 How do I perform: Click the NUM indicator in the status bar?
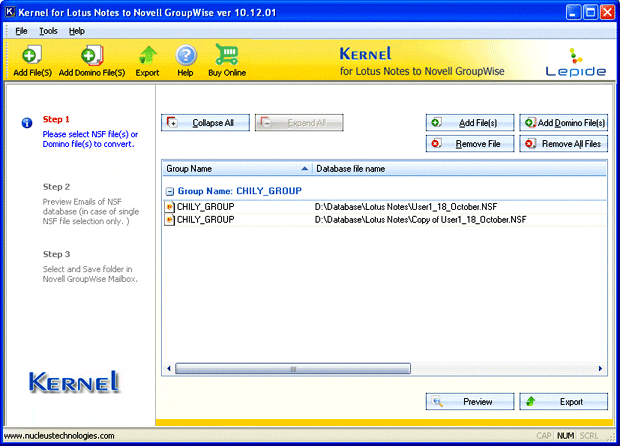pyautogui.click(x=566, y=436)
